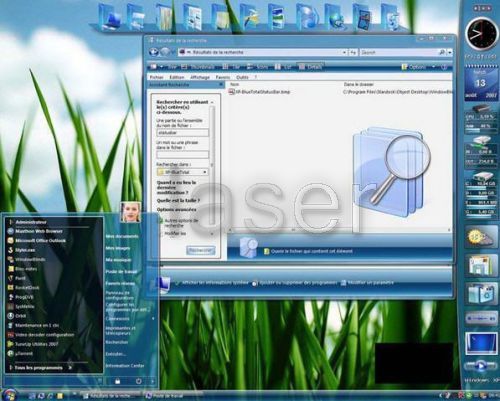Open Panneau de configuration
Image resolution: width=500 pixels, height=401 pixels.
[120, 295]
